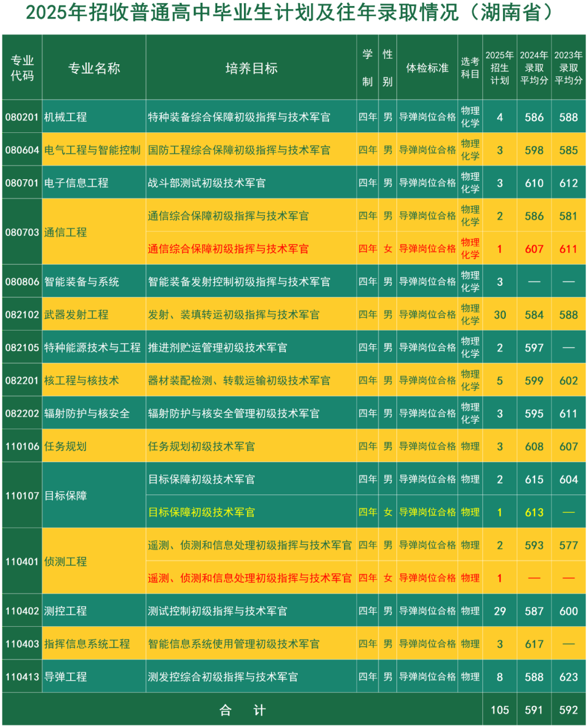The width and height of the screenshot is (588, 727).
Task: Select the 合计 total row label
Action: (x=242, y=710)
